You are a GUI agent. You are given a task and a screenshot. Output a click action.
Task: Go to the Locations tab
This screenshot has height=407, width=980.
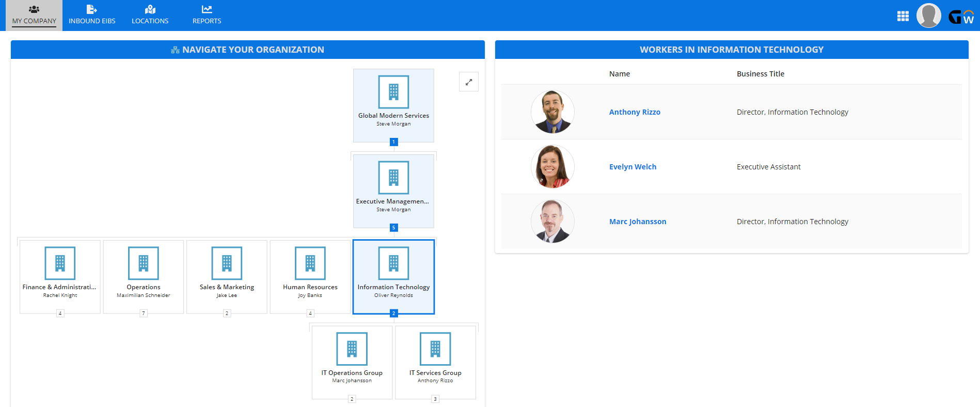tap(150, 15)
